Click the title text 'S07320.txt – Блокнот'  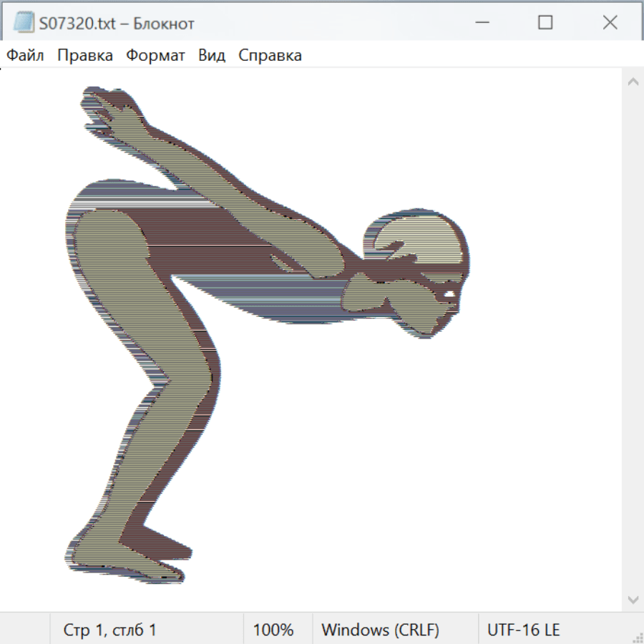117,23
